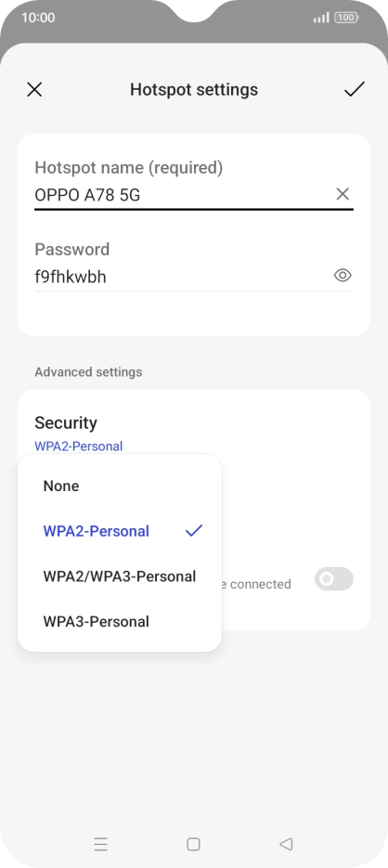
Task: Toggle the switch next to 'connected' text
Action: (334, 579)
